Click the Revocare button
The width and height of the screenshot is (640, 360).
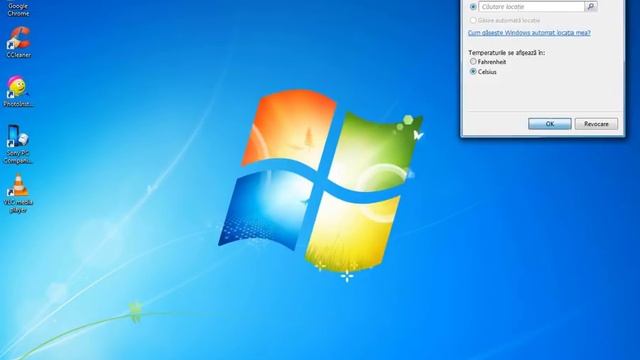coord(596,124)
